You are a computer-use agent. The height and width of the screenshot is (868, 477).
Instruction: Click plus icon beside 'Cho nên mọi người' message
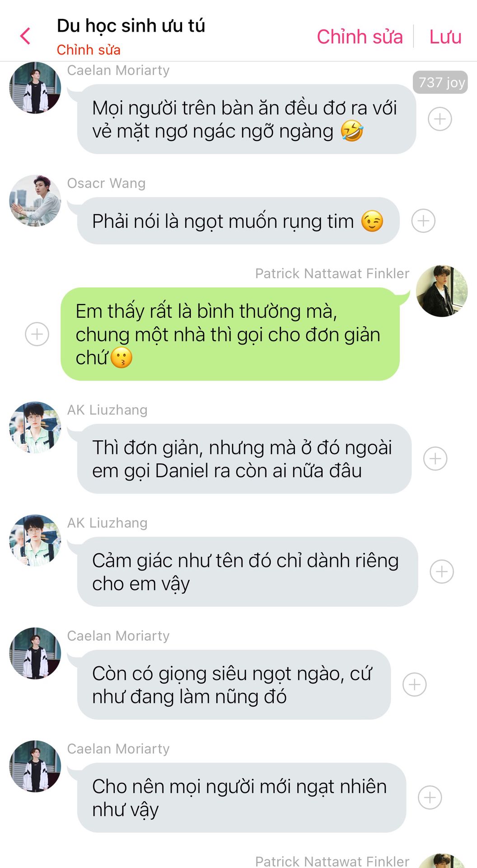[430, 797]
